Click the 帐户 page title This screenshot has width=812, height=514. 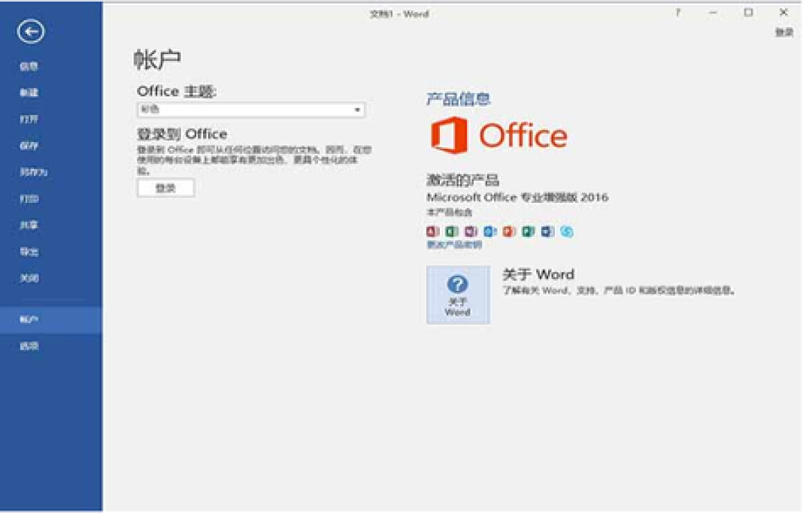click(x=157, y=59)
